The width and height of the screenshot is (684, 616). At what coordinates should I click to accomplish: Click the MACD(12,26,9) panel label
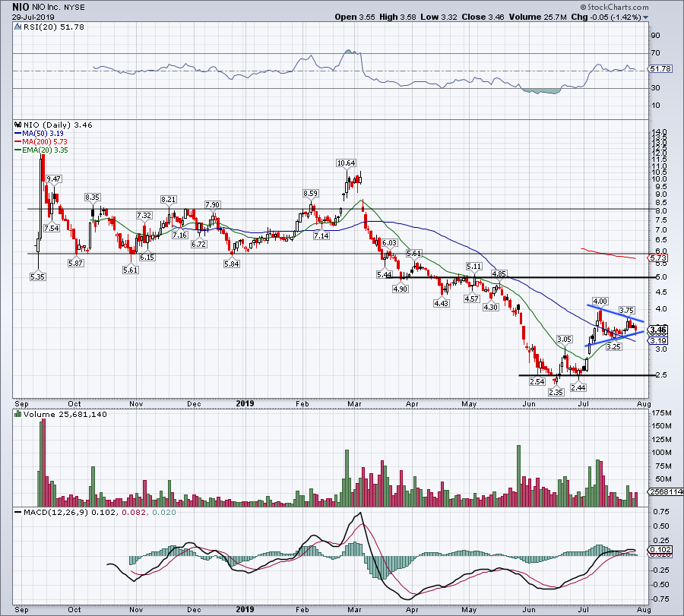click(57, 512)
